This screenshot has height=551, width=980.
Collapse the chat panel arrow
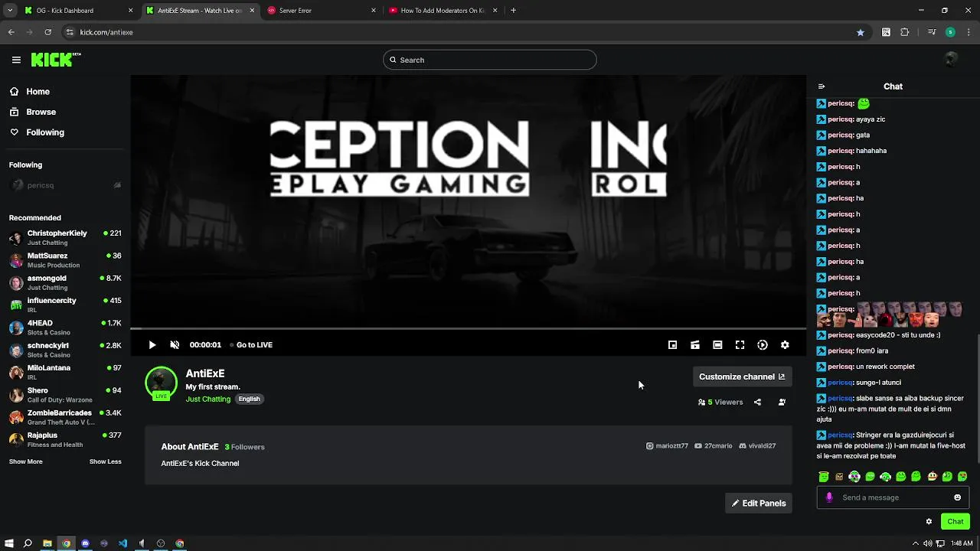pyautogui.click(x=822, y=86)
